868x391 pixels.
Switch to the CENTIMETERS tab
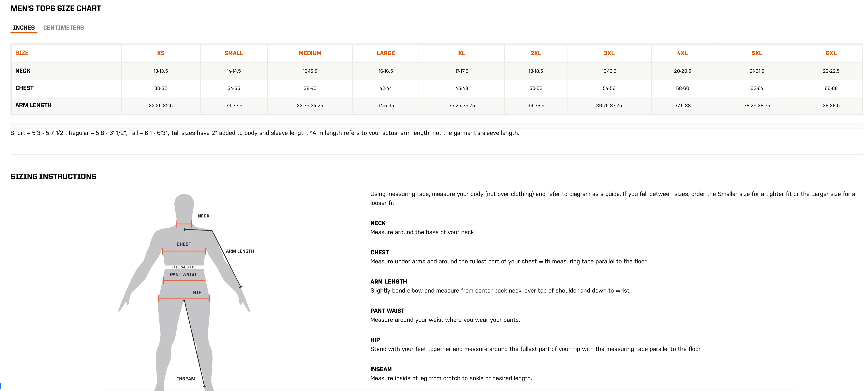[x=63, y=28]
